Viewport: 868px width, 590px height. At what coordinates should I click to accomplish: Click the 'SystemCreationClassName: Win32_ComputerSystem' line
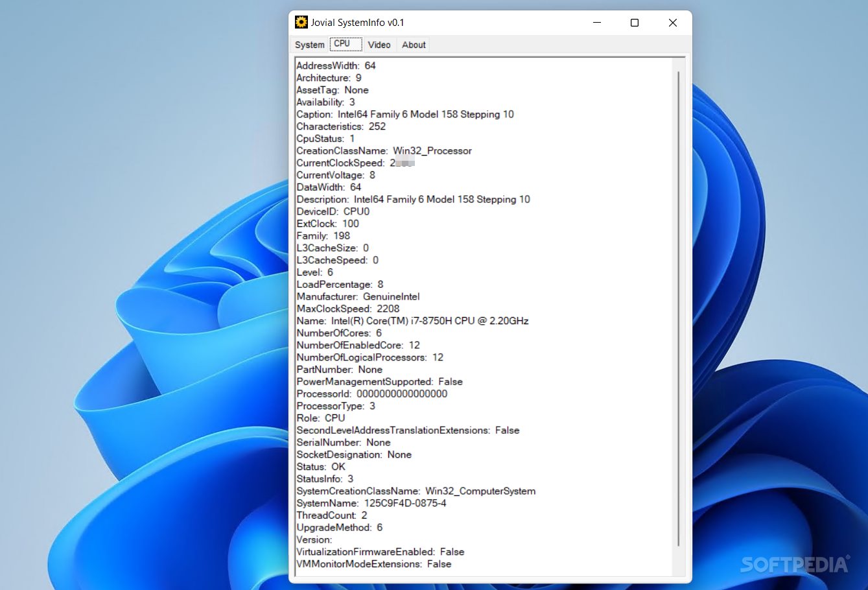(416, 491)
